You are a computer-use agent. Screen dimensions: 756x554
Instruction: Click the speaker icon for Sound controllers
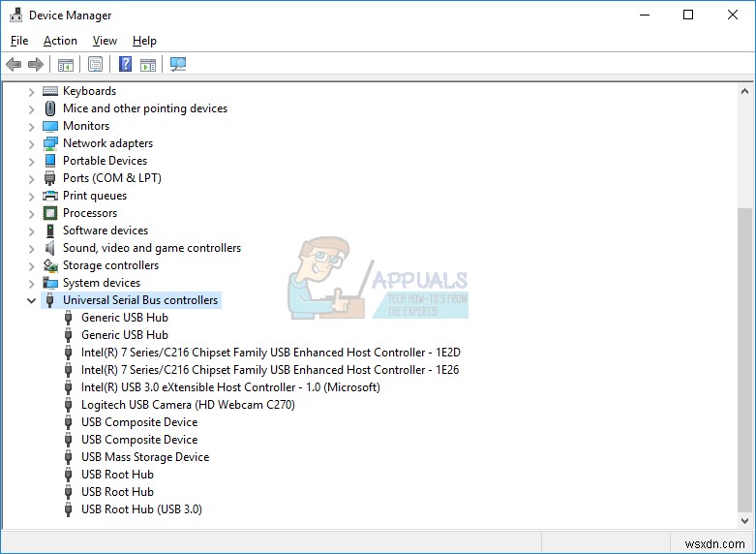tap(49, 248)
